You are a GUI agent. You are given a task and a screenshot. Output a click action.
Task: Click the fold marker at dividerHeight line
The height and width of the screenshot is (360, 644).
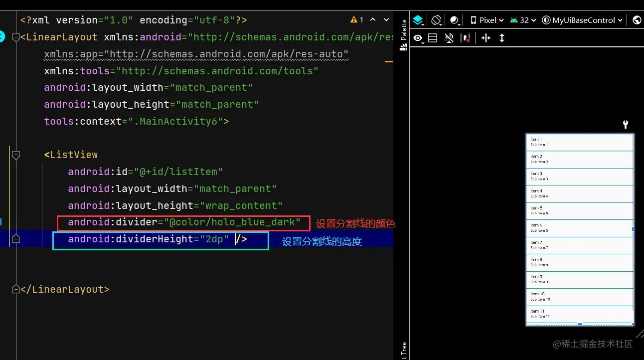pyautogui.click(x=16, y=239)
